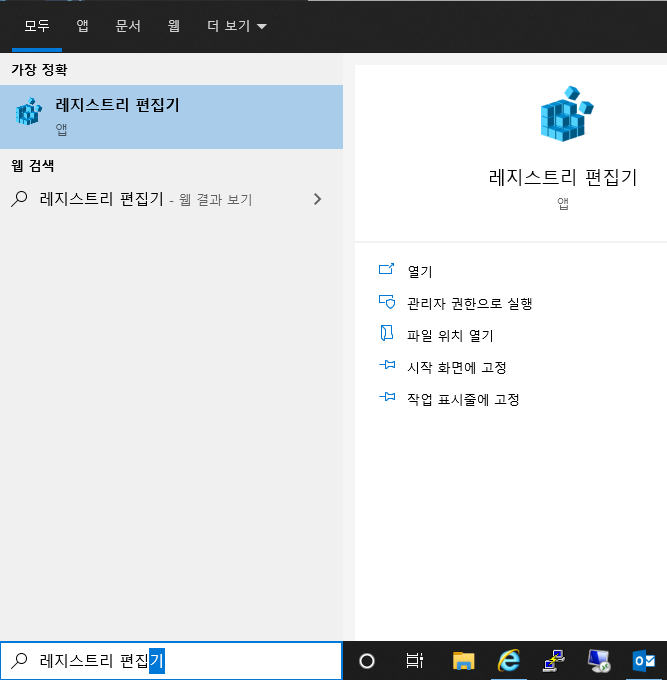
Task: Expand web result with the chevron arrow
Action: pos(317,199)
